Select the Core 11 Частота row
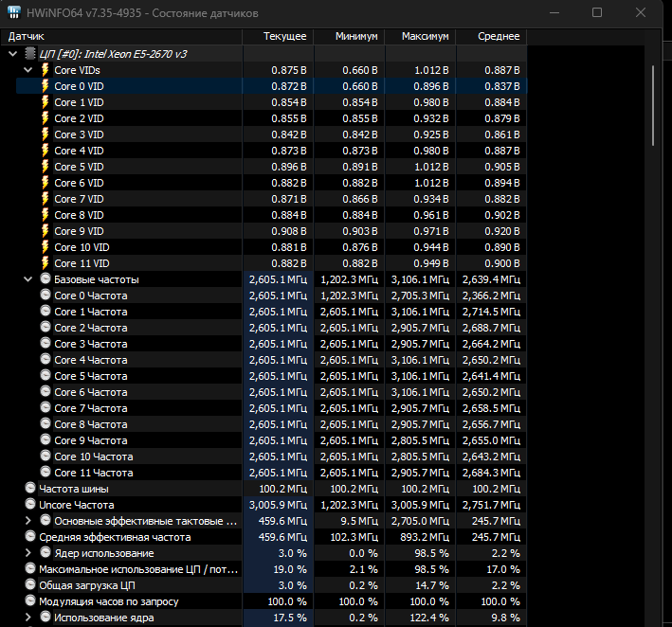The width and height of the screenshot is (672, 627). [x=272, y=473]
